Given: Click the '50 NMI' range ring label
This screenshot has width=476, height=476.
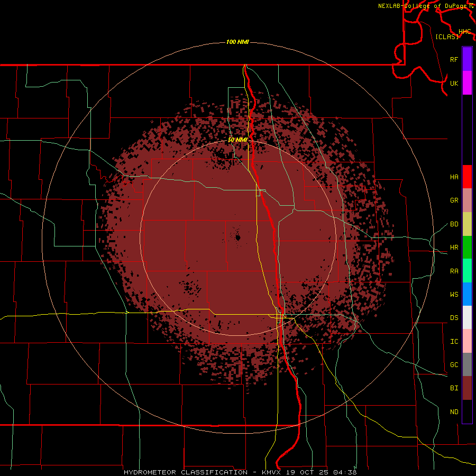Looking at the screenshot, I should (237, 140).
